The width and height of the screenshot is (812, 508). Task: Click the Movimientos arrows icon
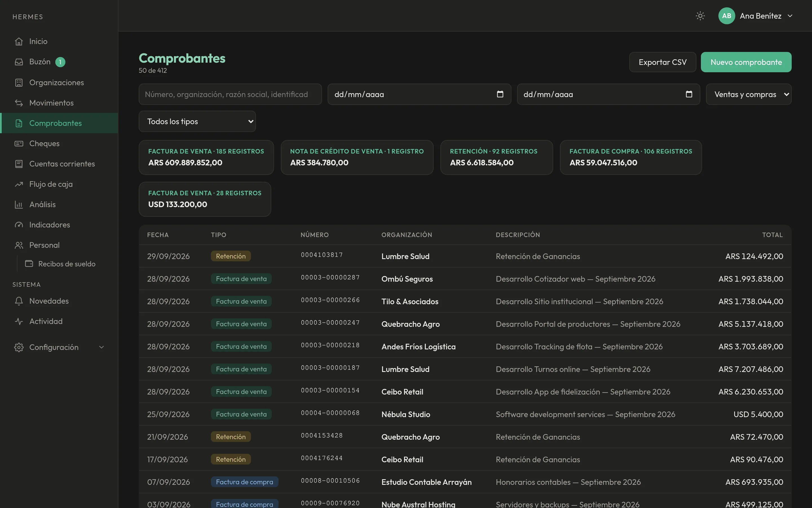pos(19,103)
